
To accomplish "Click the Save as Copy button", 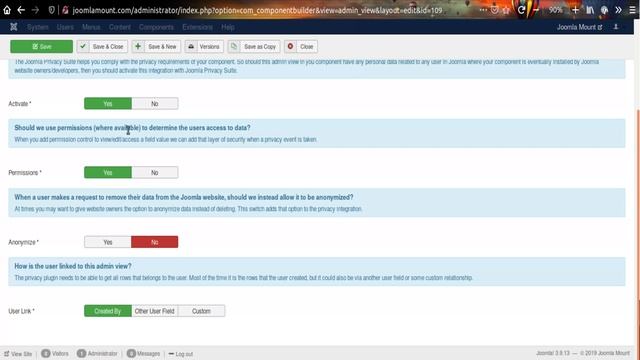I will (254, 47).
